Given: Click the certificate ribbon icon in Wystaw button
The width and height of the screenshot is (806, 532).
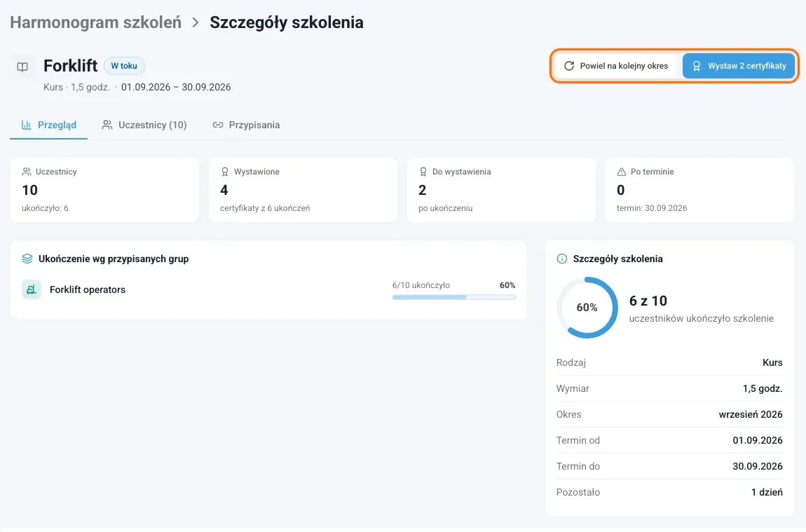Looking at the screenshot, I should tap(697, 66).
